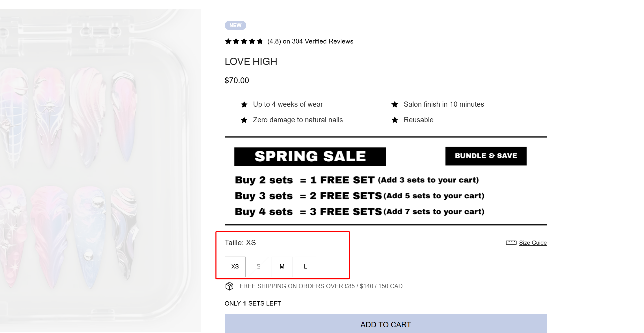Viewport: 644px width, 333px height.
Task: Click the star next to "Reusable"
Action: 395,120
